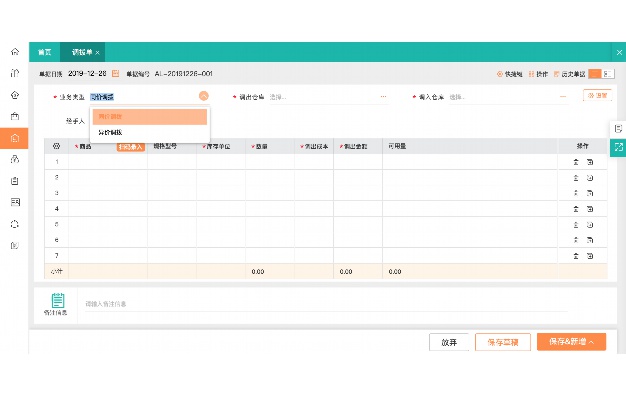This screenshot has height=396, width=626.
Task: Click the second sidebar icon below home
Action: coord(15,73)
